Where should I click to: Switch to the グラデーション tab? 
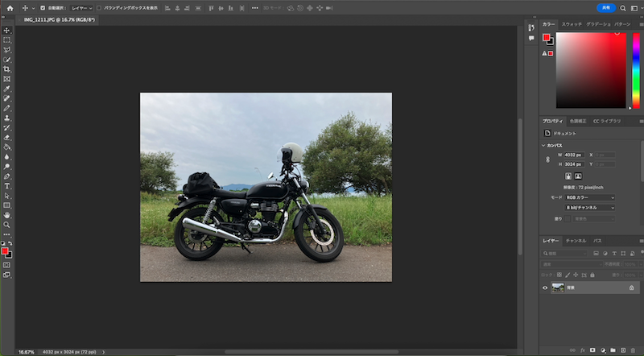598,24
